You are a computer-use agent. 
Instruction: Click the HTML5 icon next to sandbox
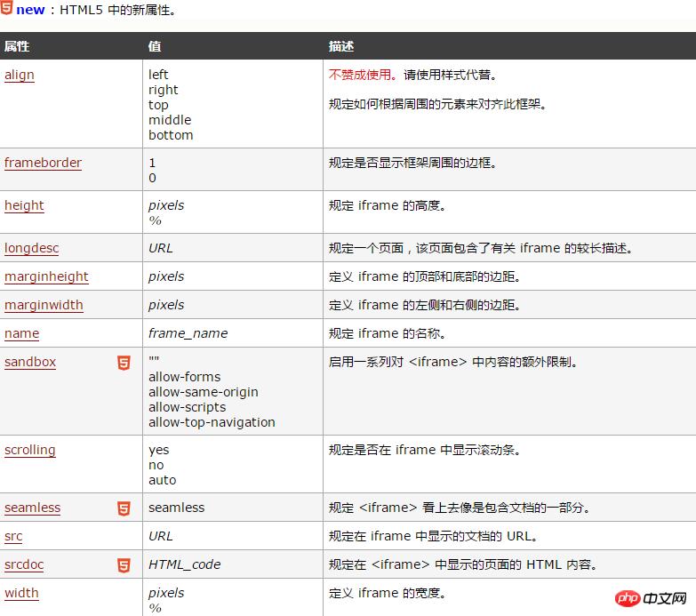click(124, 363)
